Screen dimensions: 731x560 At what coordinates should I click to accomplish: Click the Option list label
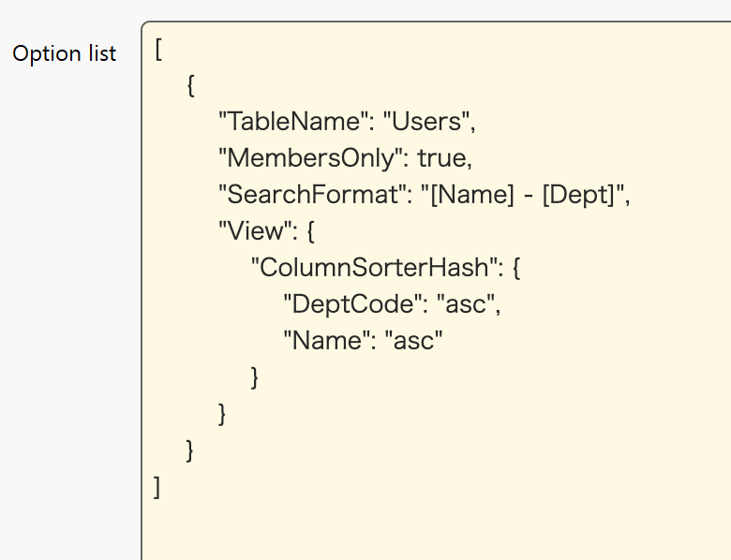pos(65,53)
